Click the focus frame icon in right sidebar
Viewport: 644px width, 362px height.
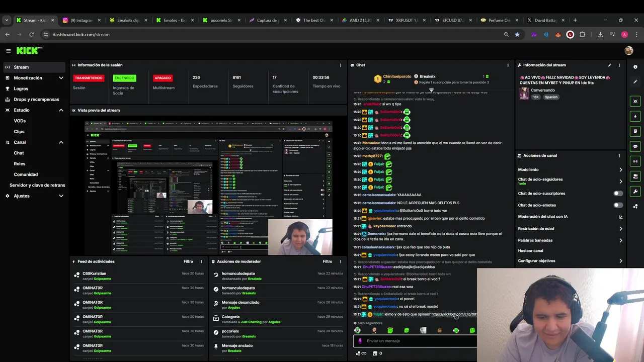click(x=635, y=101)
